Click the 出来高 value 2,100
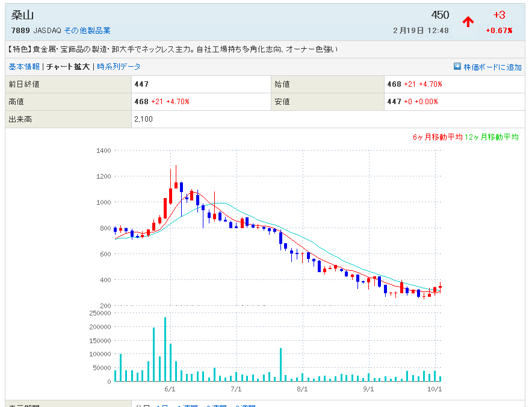 (x=144, y=119)
